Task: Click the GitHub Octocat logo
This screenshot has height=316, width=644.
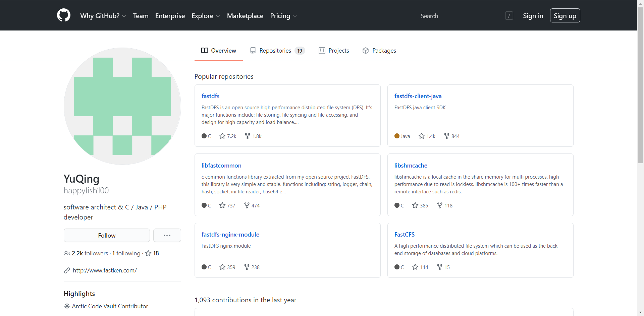Action: [64, 15]
